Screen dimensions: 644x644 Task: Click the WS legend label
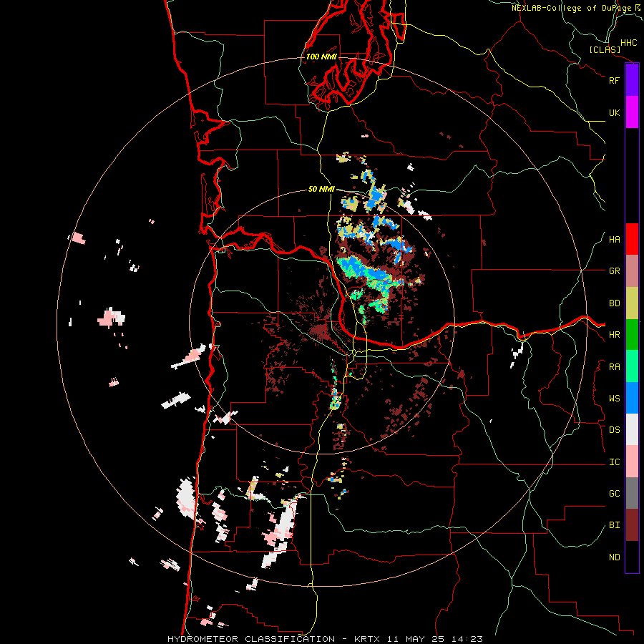pyautogui.click(x=614, y=399)
